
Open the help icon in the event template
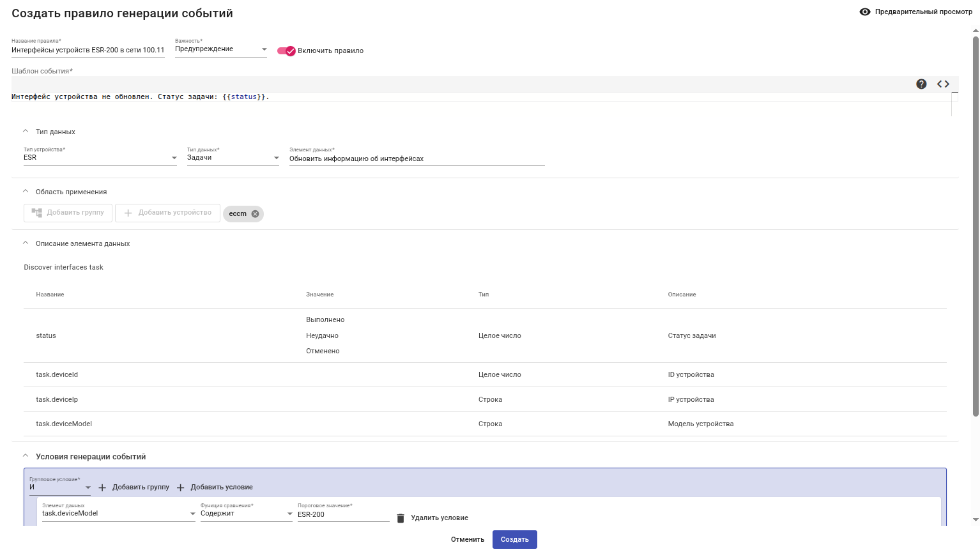pyautogui.click(x=921, y=84)
